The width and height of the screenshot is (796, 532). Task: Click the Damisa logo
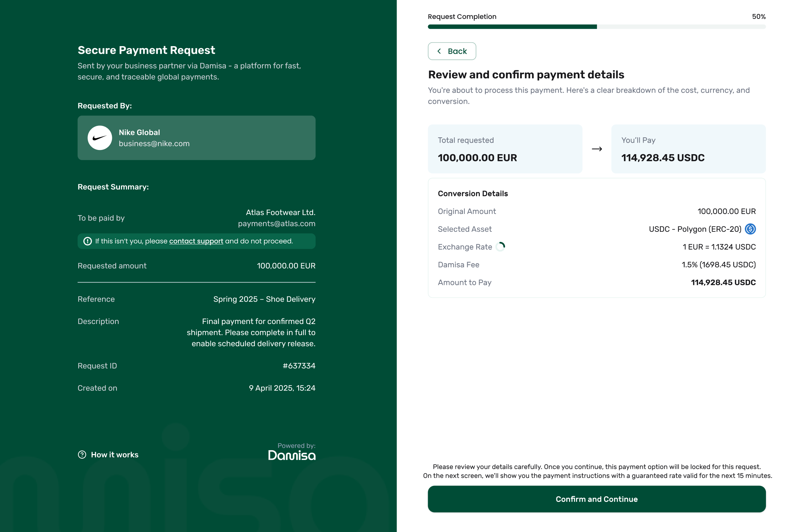pyautogui.click(x=292, y=455)
